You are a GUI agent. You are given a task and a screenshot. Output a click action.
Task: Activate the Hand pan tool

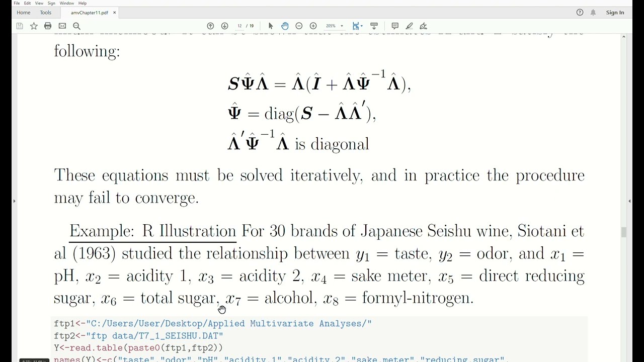285,26
